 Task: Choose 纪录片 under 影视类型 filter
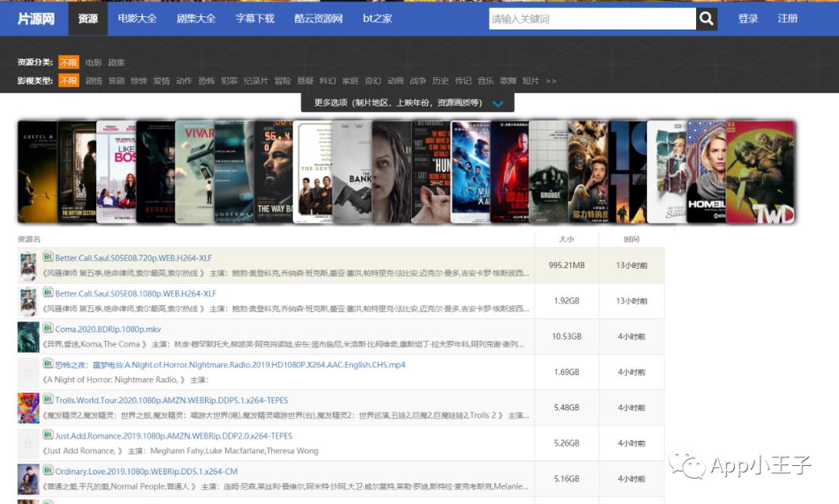point(256,81)
